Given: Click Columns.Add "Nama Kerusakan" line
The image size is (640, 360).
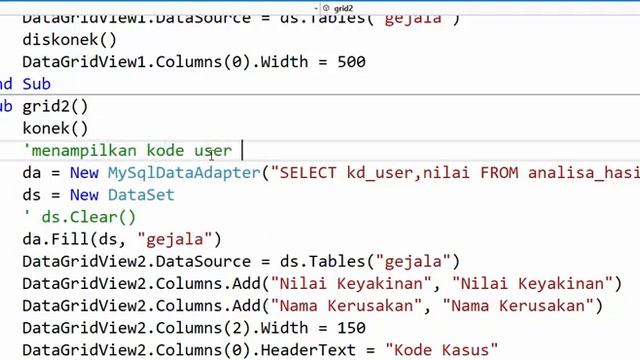Looking at the screenshot, I should click(313, 306).
